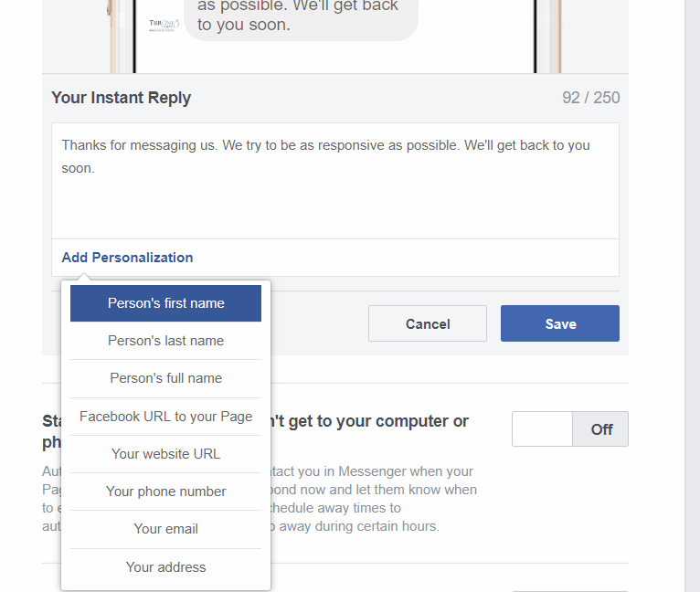This screenshot has height=592, width=700.
Task: Choose Your phone number entry
Action: 165,492
